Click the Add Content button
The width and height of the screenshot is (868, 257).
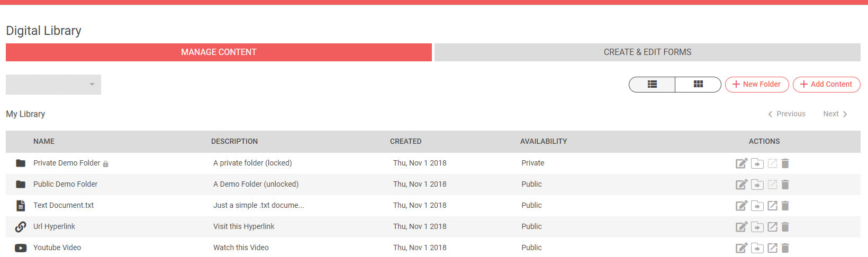point(826,85)
